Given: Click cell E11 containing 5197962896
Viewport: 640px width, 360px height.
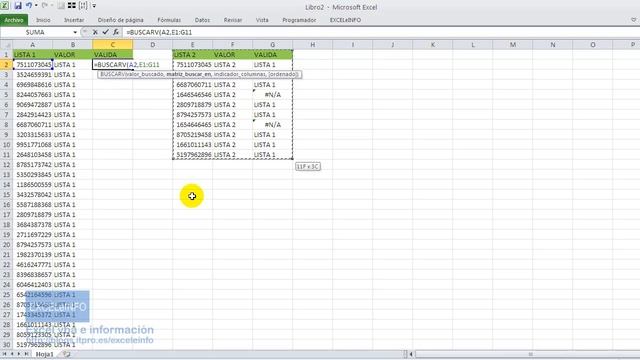Looking at the screenshot, I should tap(193, 155).
